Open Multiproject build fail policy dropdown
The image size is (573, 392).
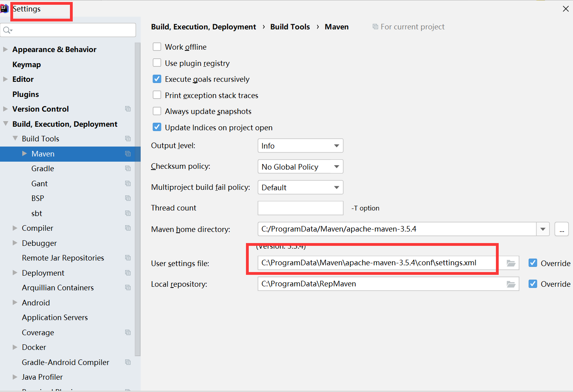point(300,187)
